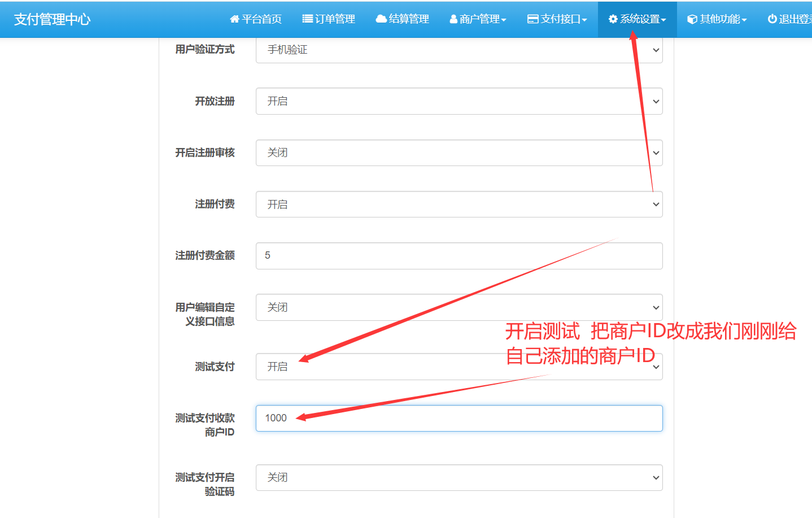
Task: Click the 开启注册审核 label
Action: coord(205,153)
